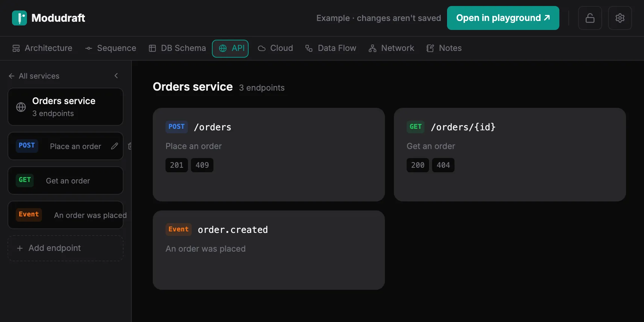Click the 409 status code badge
This screenshot has width=644, height=322.
click(202, 165)
